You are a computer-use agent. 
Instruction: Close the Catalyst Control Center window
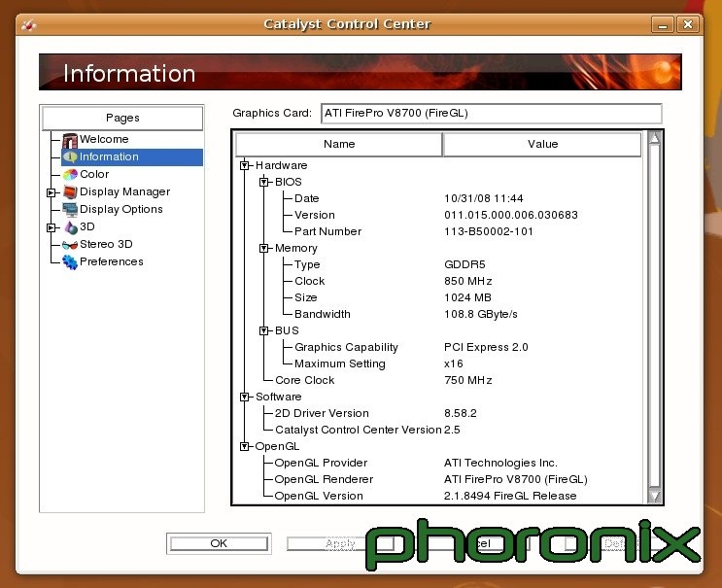(x=688, y=24)
